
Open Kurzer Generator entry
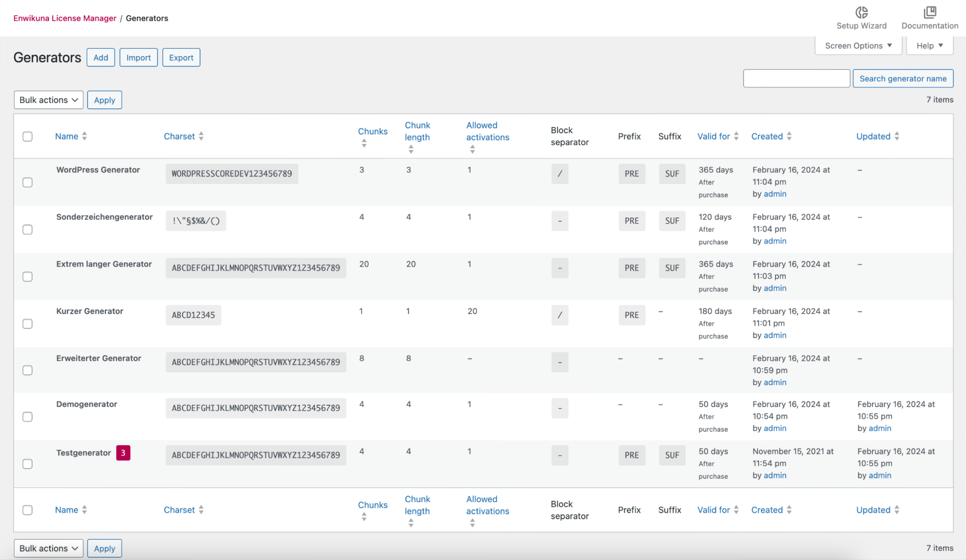(x=90, y=311)
